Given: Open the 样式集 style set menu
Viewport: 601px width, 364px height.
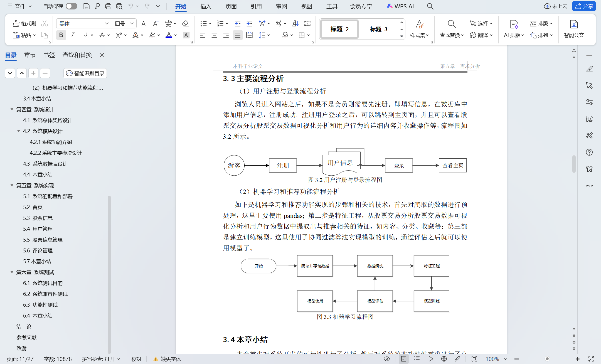Looking at the screenshot, I should [x=419, y=29].
